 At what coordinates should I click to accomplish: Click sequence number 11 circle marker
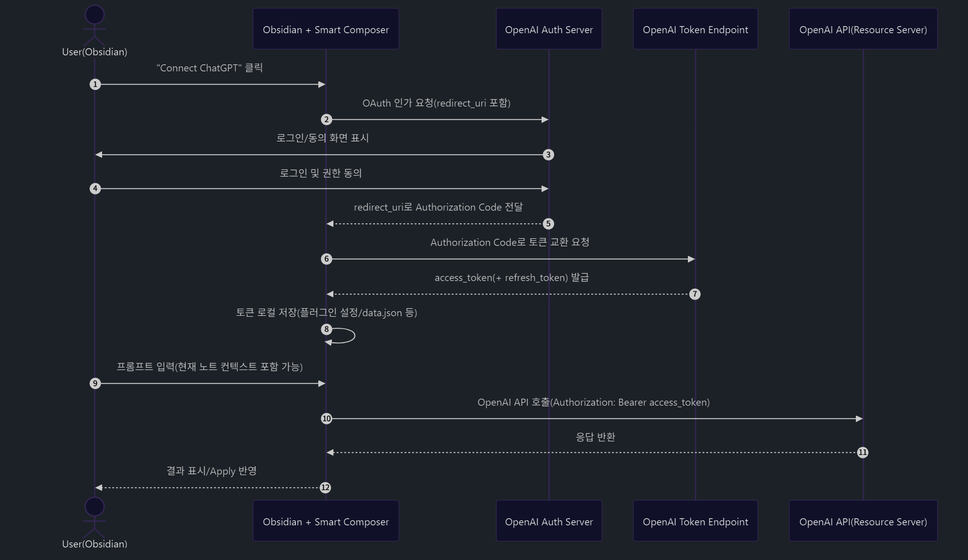click(862, 452)
